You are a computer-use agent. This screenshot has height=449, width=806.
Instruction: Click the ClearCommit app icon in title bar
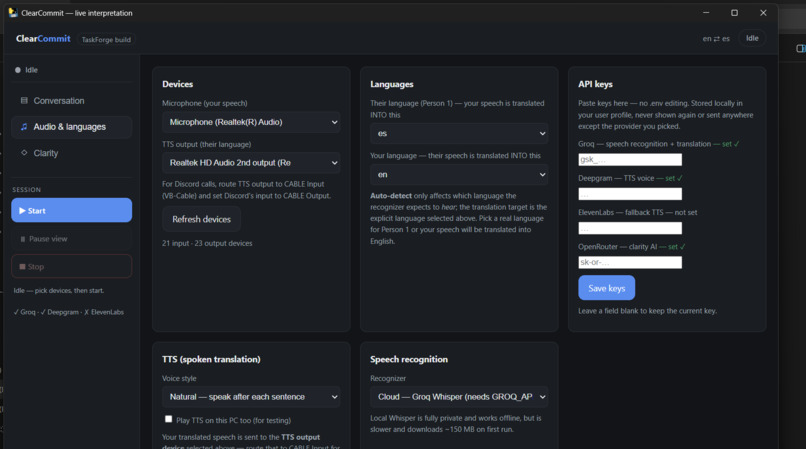click(13, 13)
